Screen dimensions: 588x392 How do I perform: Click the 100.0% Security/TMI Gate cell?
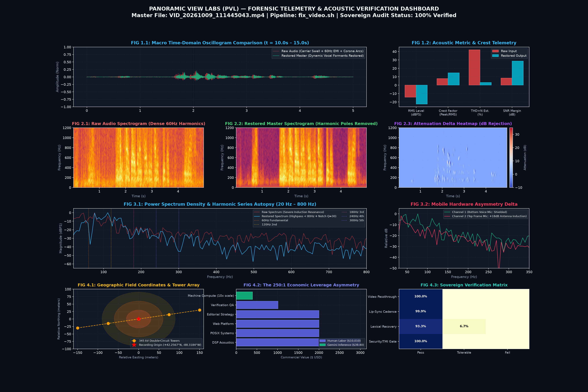(x=421, y=341)
